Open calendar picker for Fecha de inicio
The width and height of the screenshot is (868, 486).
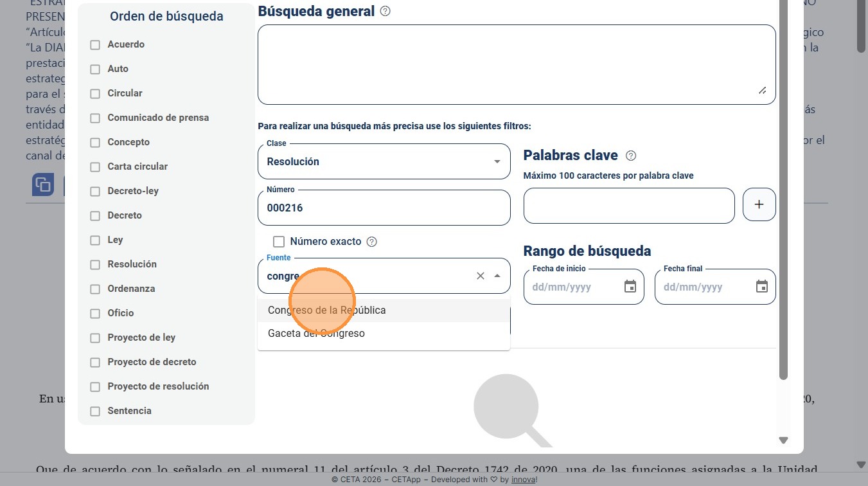pos(630,287)
